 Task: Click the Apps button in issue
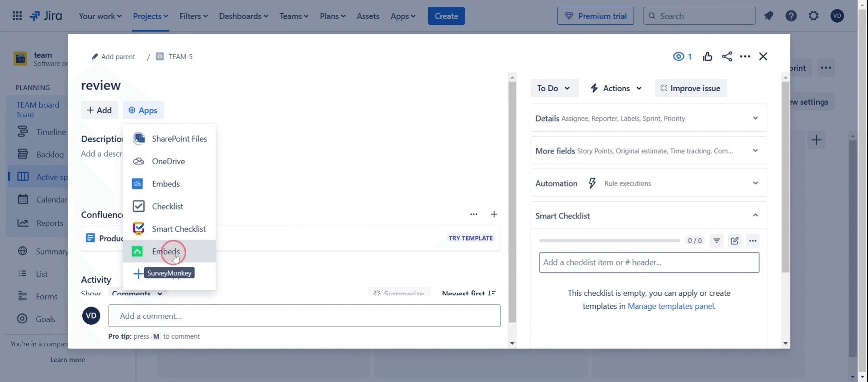click(143, 110)
